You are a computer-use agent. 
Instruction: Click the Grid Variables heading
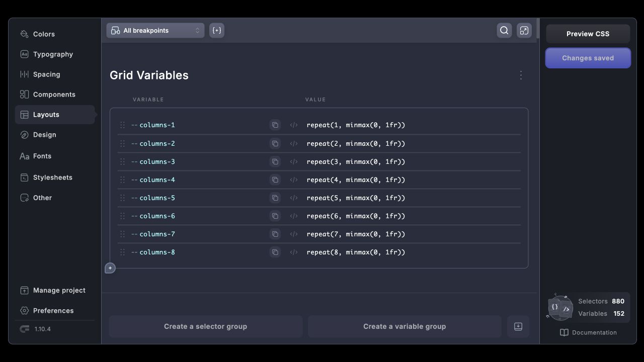click(149, 75)
